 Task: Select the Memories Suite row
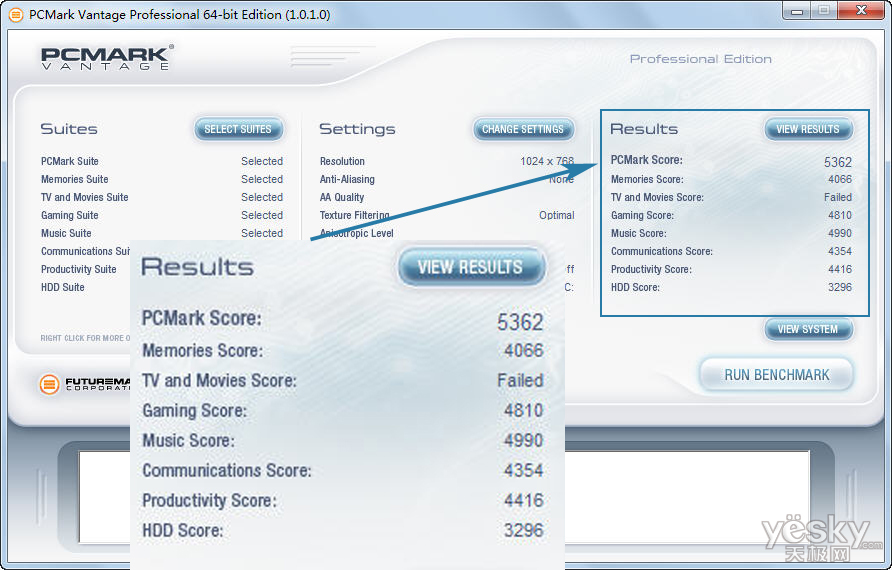click(162, 179)
